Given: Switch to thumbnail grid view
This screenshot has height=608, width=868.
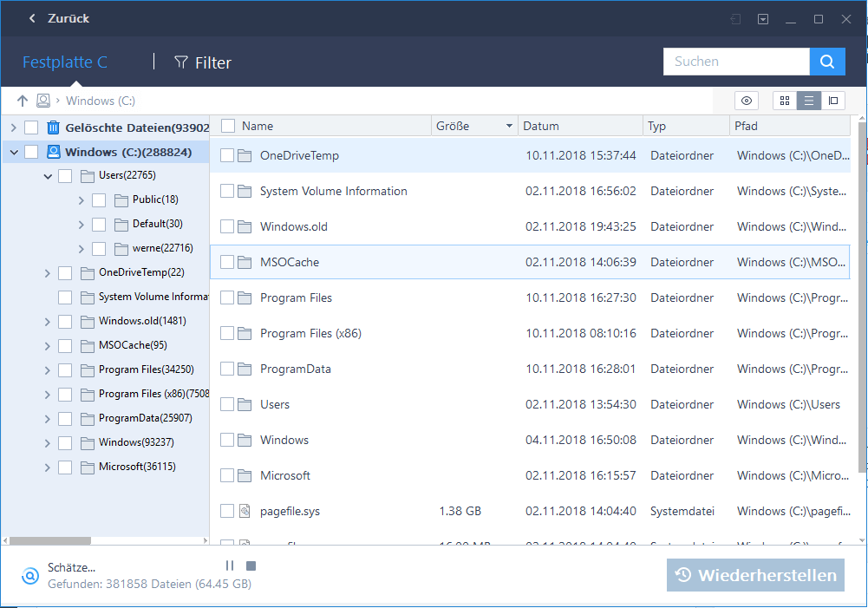Looking at the screenshot, I should click(x=785, y=101).
